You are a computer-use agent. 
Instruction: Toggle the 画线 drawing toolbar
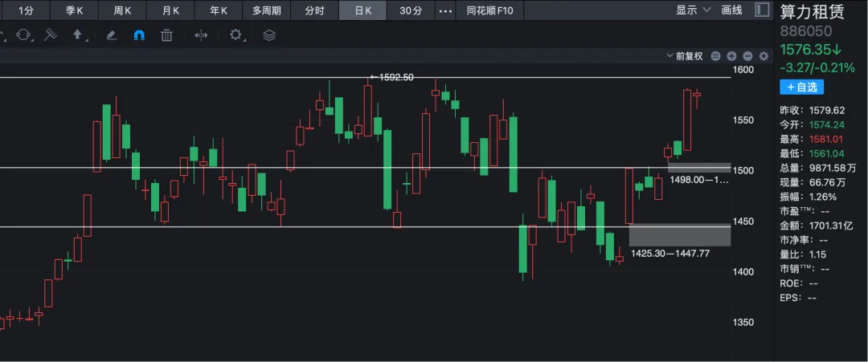[731, 10]
